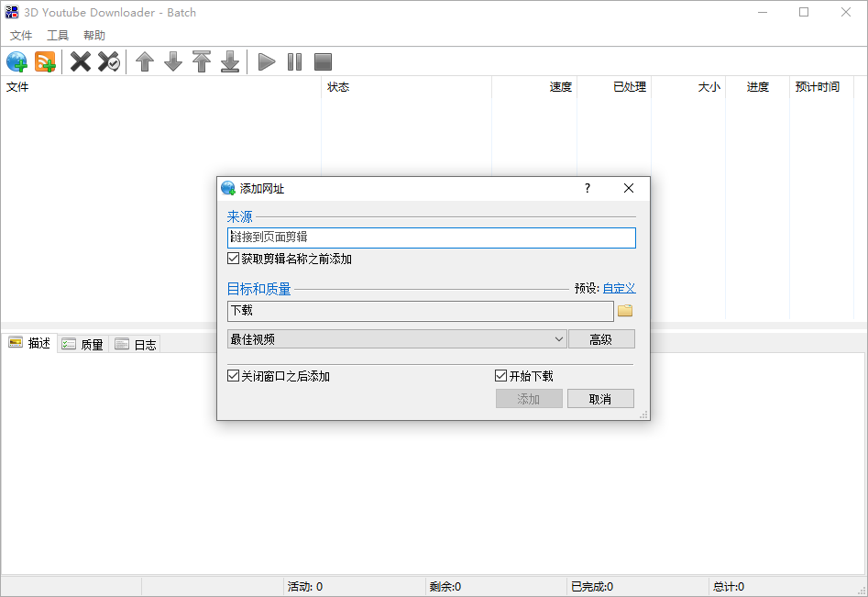868x597 pixels.
Task: Click the remove item X icon
Action: (x=81, y=61)
